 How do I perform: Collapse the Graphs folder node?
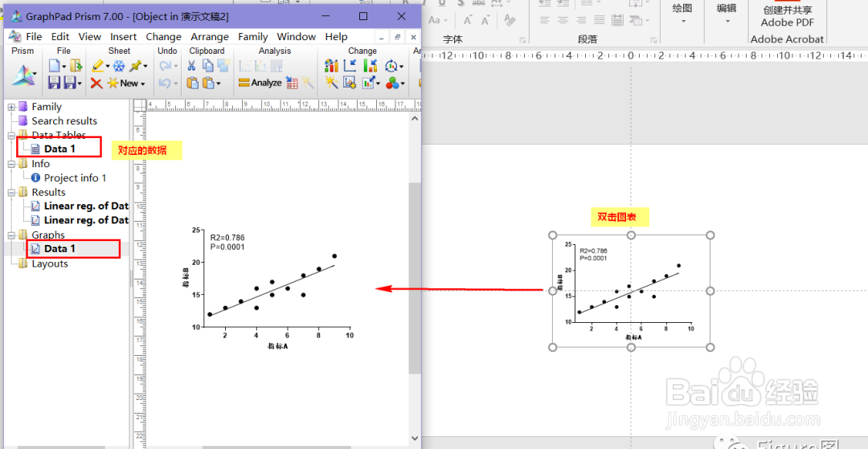pyautogui.click(x=11, y=235)
